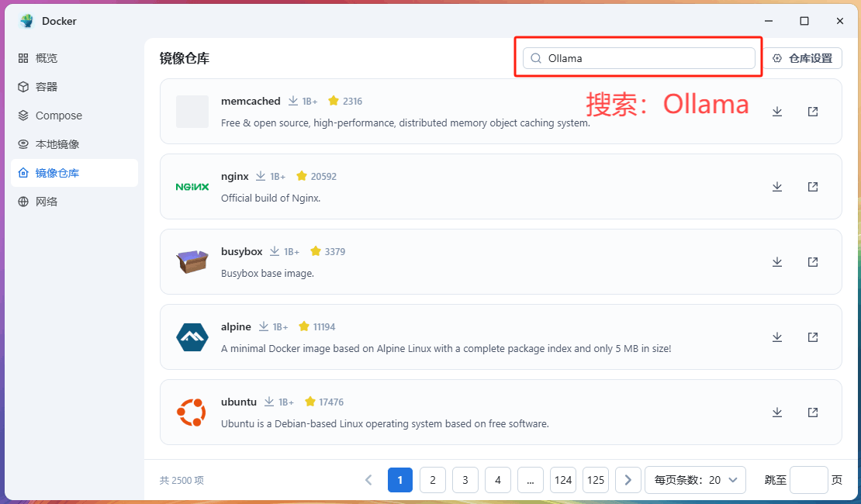Screen dimensions: 861x504
Task: Open nginx image page in external link
Action: pyautogui.click(x=813, y=187)
